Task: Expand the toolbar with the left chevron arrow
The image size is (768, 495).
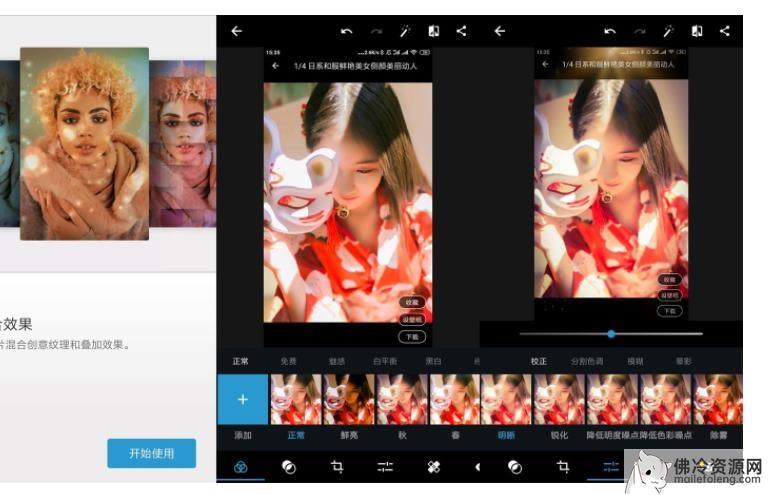Action: point(477,466)
